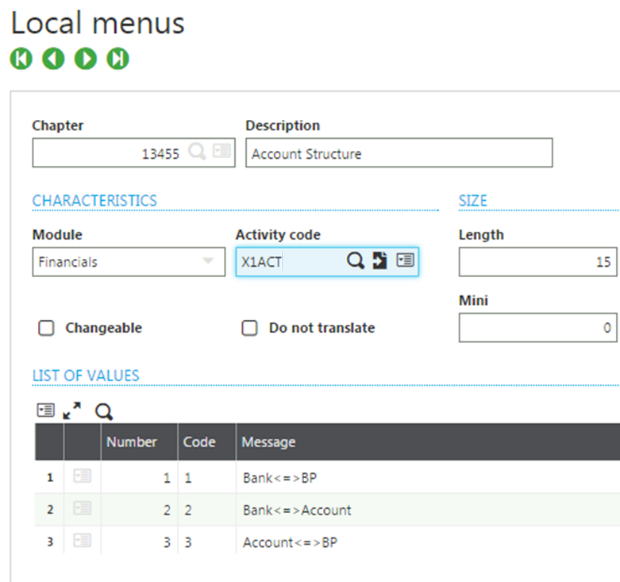
Task: Go to first record navigation icon
Action: pyautogui.click(x=20, y=59)
